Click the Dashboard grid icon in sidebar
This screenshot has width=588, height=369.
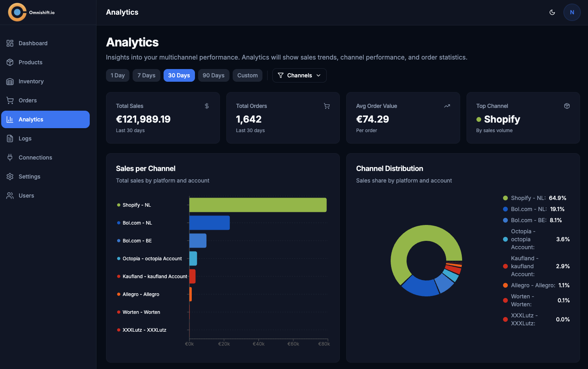click(10, 43)
